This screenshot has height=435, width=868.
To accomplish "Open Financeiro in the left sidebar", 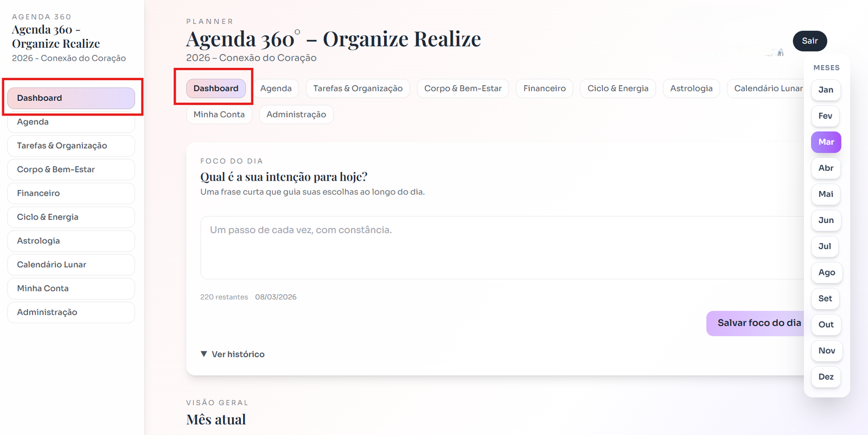I will point(71,194).
